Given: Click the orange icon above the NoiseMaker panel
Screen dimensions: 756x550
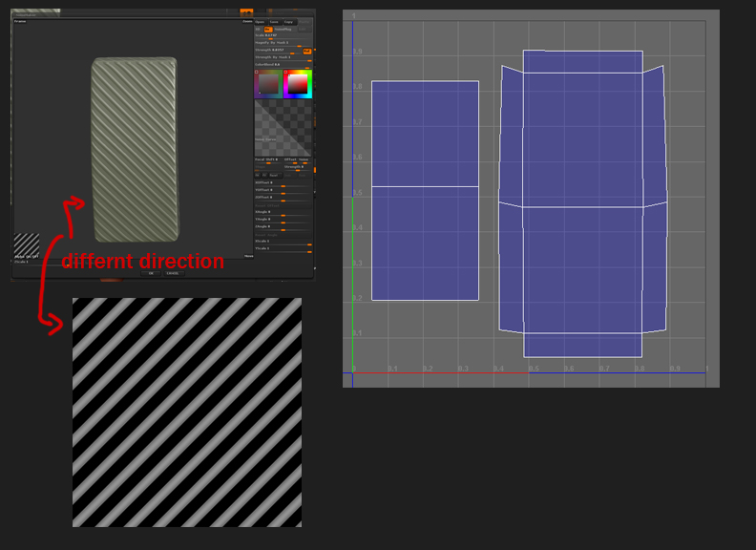Looking at the screenshot, I should coord(246,13).
